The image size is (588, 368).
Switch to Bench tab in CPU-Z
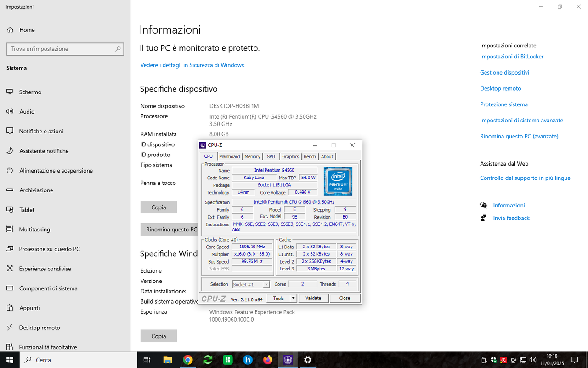click(310, 156)
